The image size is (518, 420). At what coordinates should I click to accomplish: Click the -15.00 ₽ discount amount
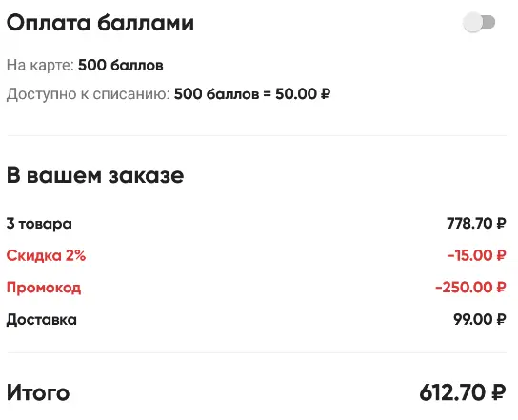tap(476, 255)
